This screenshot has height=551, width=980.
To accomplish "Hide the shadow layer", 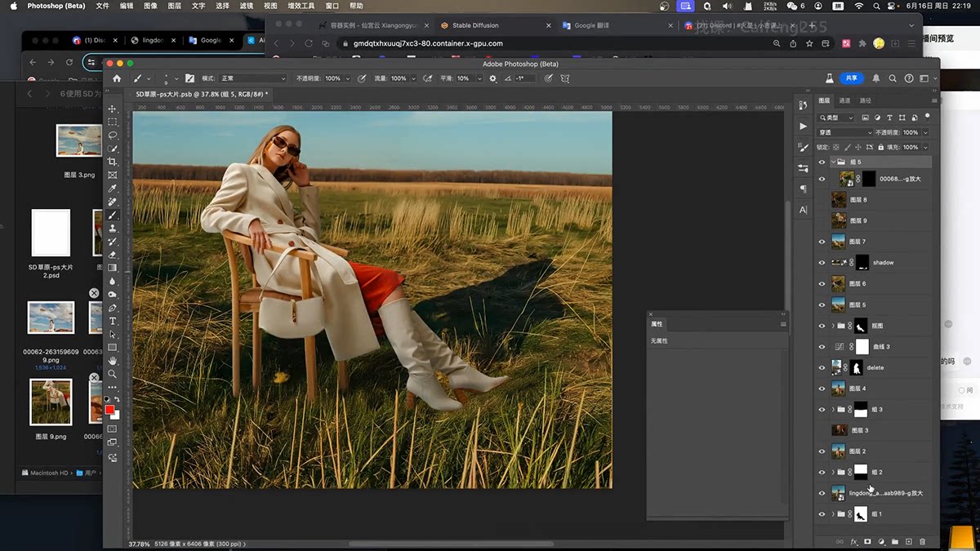I will pos(822,263).
